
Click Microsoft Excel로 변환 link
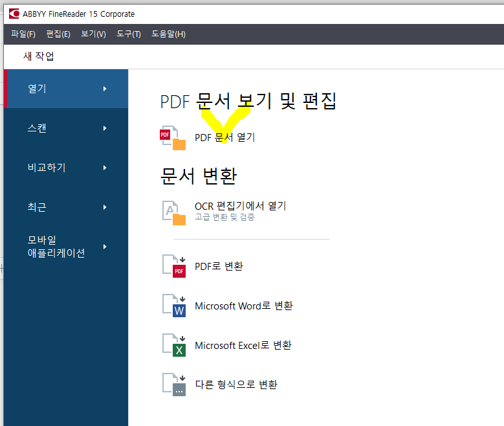tap(243, 345)
